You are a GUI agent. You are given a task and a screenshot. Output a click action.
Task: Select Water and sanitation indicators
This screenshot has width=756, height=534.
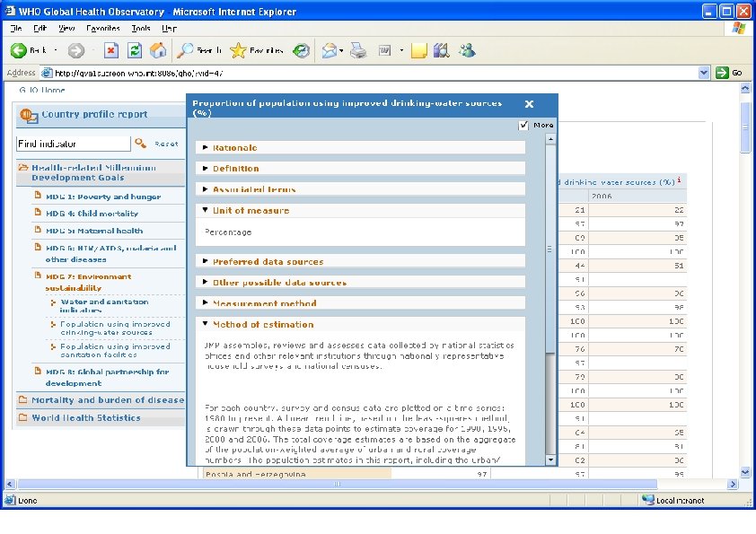pos(104,305)
